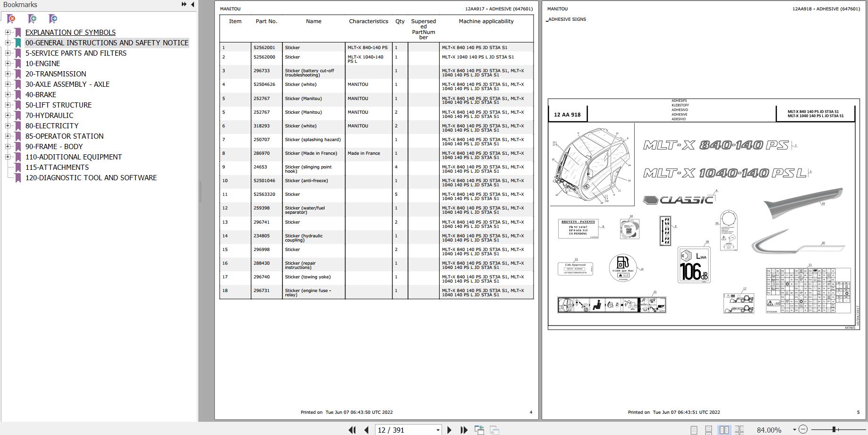Click the go-to bookmark arrow icon
Viewport: 868px width, 435px height.
(53, 19)
